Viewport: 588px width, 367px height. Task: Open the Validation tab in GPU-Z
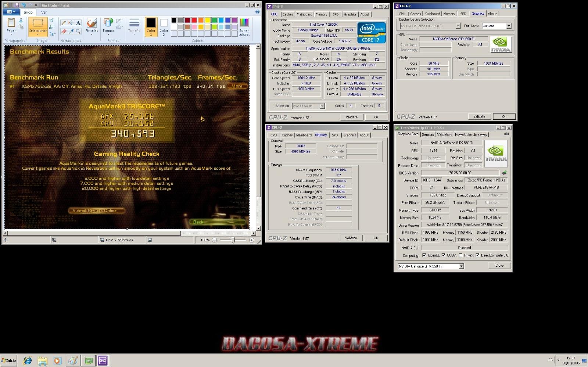pyautogui.click(x=444, y=134)
